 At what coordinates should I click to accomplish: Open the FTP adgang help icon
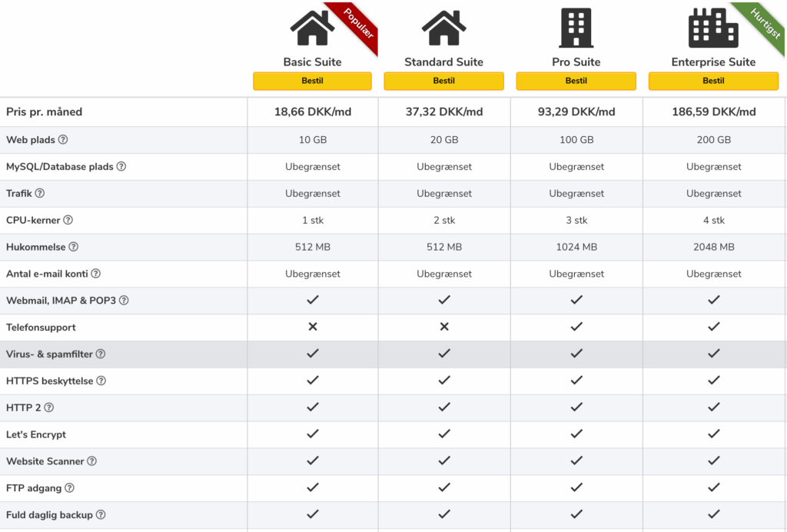click(70, 488)
